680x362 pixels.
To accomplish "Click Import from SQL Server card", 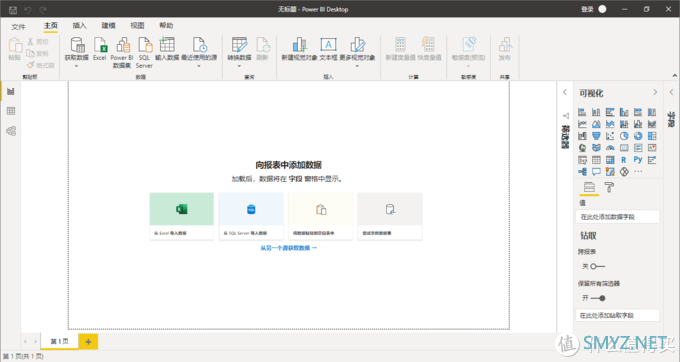I will pyautogui.click(x=251, y=216).
